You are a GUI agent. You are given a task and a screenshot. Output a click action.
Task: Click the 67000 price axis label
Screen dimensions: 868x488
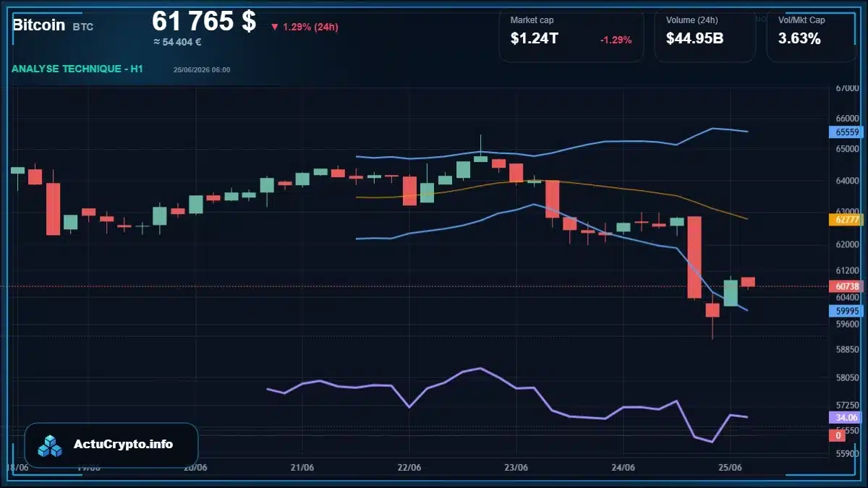(x=847, y=88)
